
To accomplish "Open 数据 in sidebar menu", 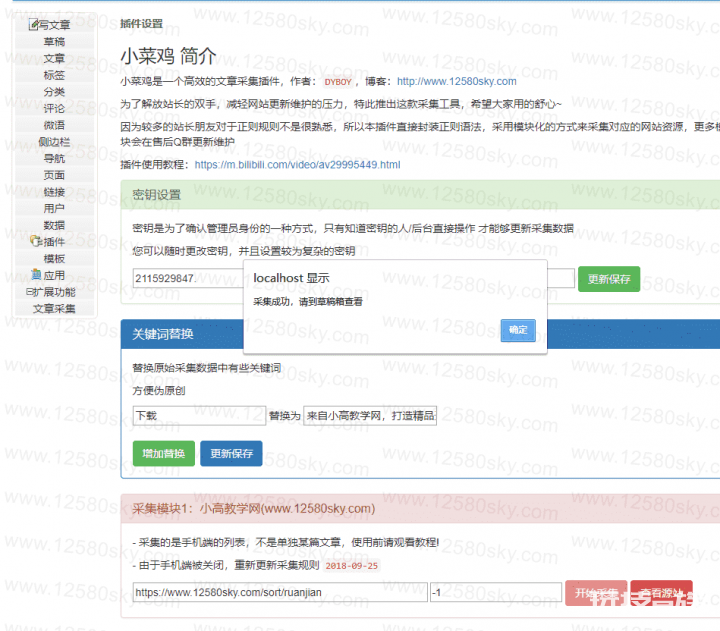I will 54,225.
